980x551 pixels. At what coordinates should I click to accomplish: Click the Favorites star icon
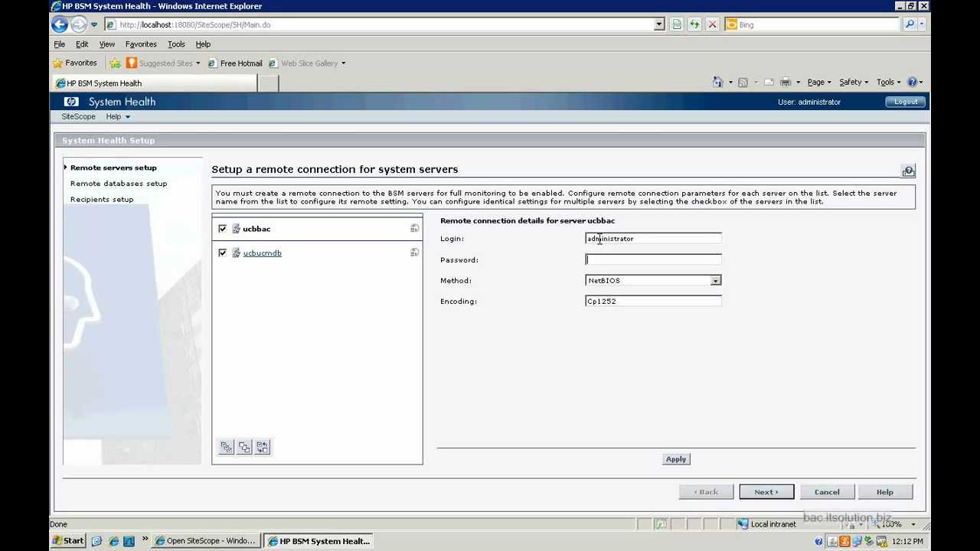click(x=57, y=63)
